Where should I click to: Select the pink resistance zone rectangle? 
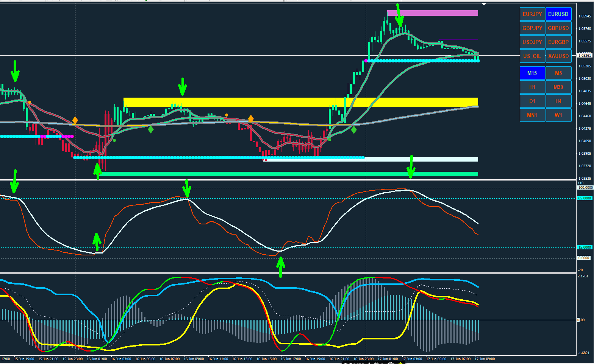click(x=433, y=13)
